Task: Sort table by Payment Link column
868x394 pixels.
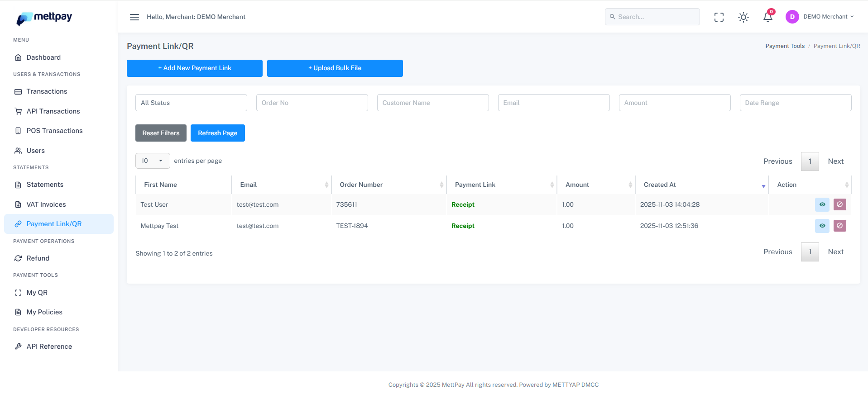Action: click(x=502, y=185)
